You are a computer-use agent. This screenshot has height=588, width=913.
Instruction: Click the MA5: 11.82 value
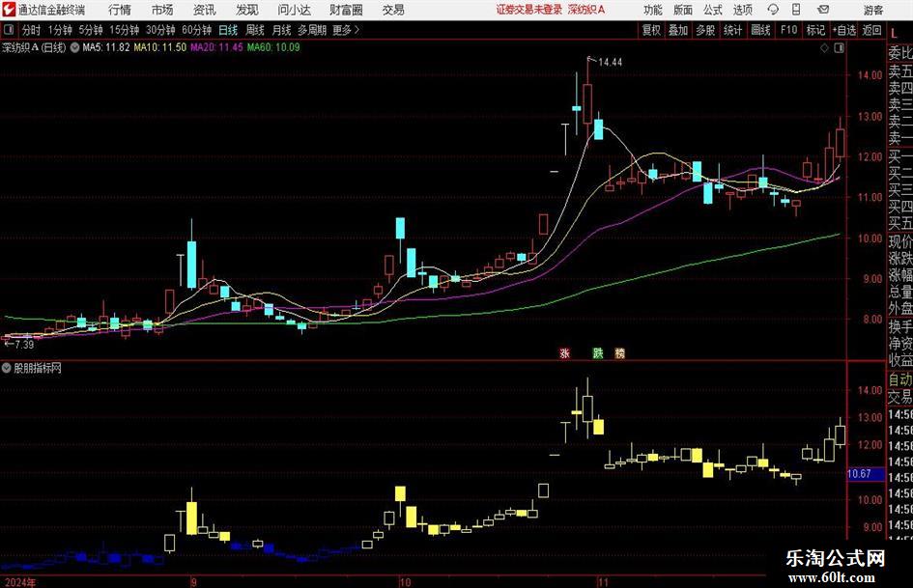[x=106, y=47]
